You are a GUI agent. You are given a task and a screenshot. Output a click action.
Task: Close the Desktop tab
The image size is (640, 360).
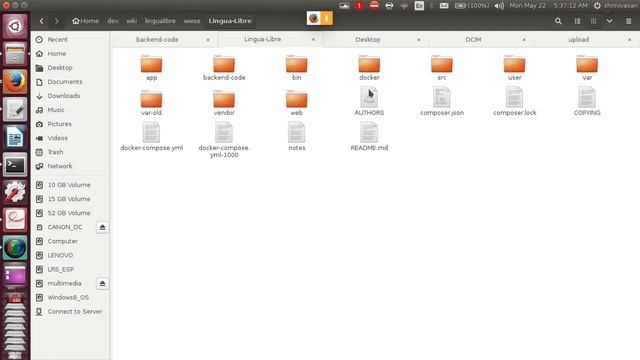click(x=419, y=40)
